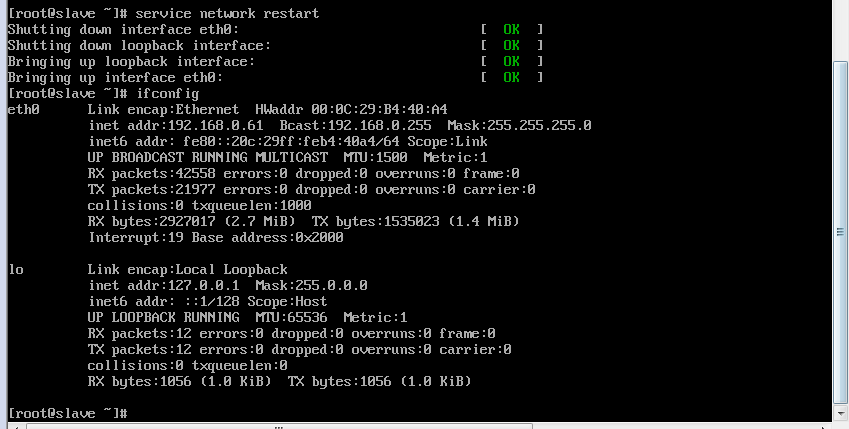This screenshot has width=849, height=429.
Task: Click the horizontal scrollbar left arrow
Action: pyautogui.click(x=15, y=426)
